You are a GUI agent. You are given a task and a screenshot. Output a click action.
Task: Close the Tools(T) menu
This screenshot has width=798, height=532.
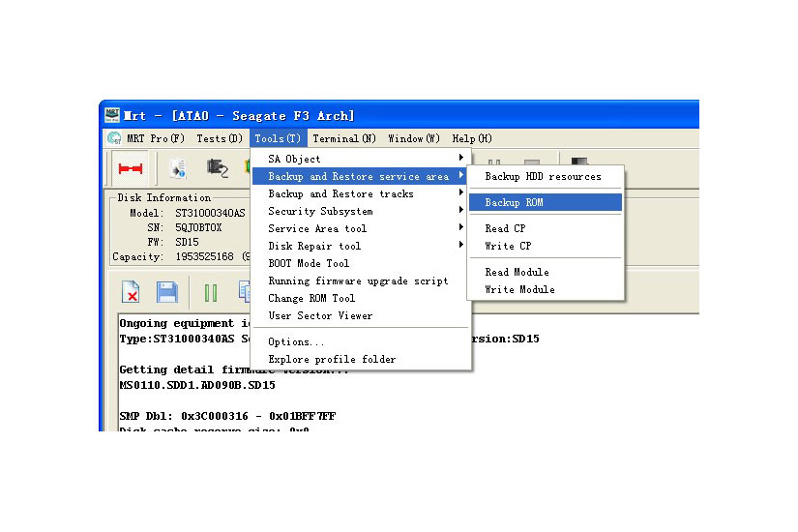tap(278, 138)
